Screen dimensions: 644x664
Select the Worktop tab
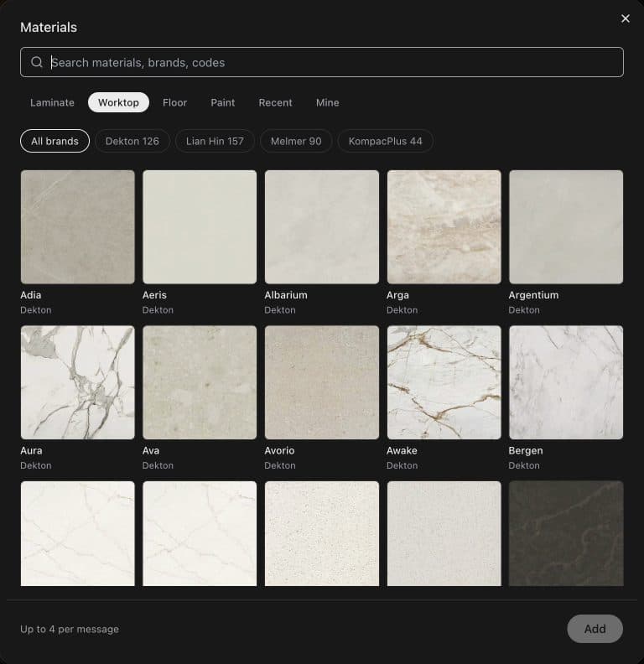click(x=118, y=102)
